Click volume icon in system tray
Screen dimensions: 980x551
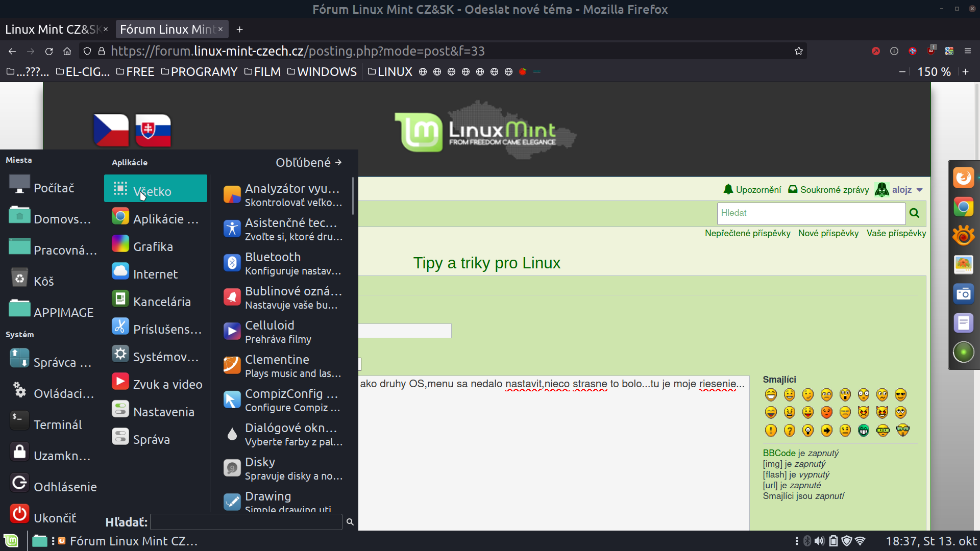point(819,541)
